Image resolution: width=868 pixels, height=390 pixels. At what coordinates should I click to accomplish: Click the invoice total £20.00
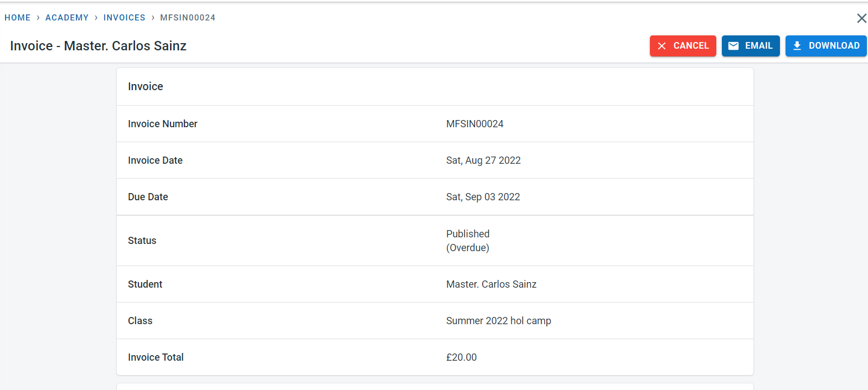tap(461, 357)
